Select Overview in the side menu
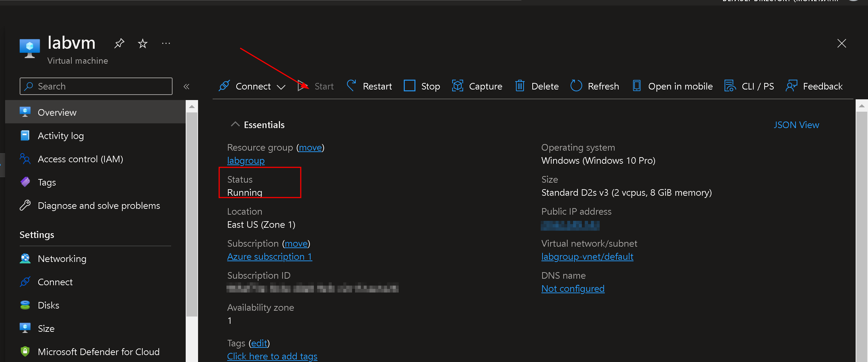 point(95,112)
